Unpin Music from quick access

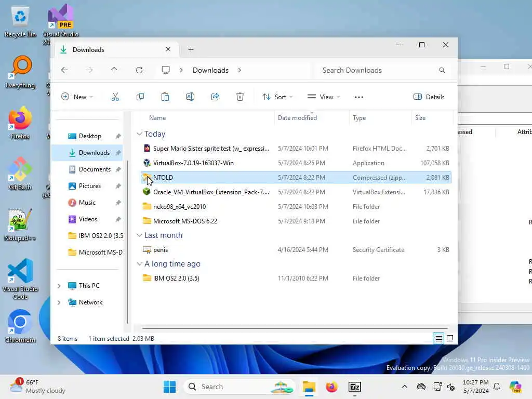pyautogui.click(x=118, y=203)
